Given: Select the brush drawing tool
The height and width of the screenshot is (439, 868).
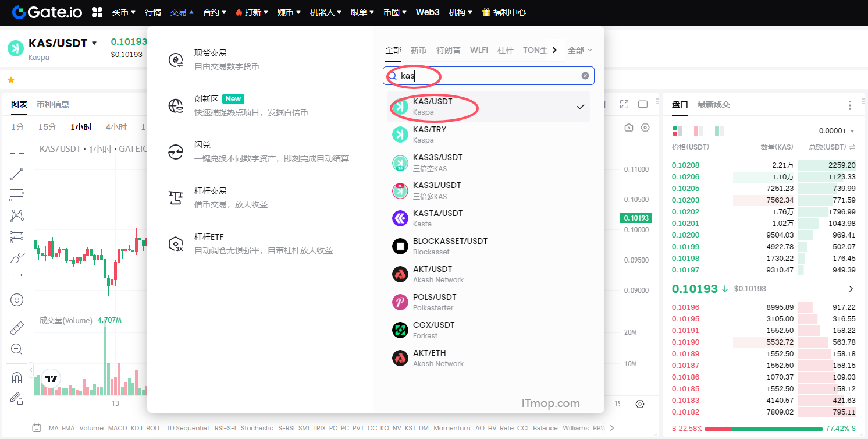Looking at the screenshot, I should 17,258.
